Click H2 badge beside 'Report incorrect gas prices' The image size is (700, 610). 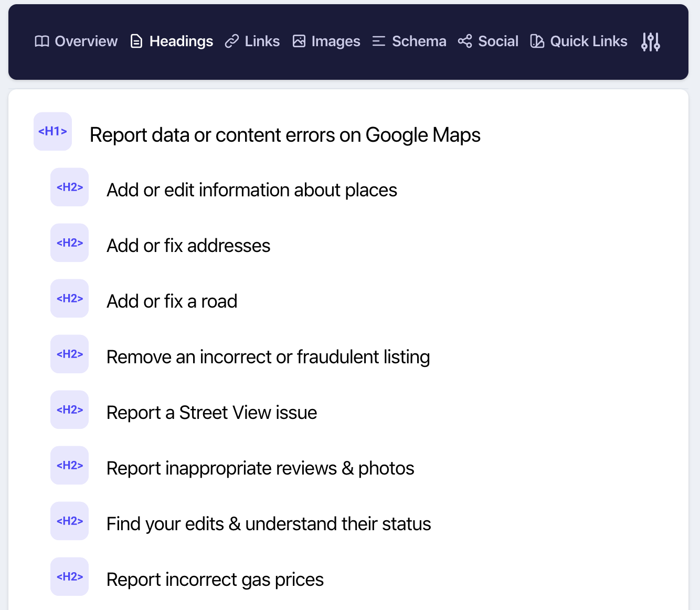click(69, 576)
